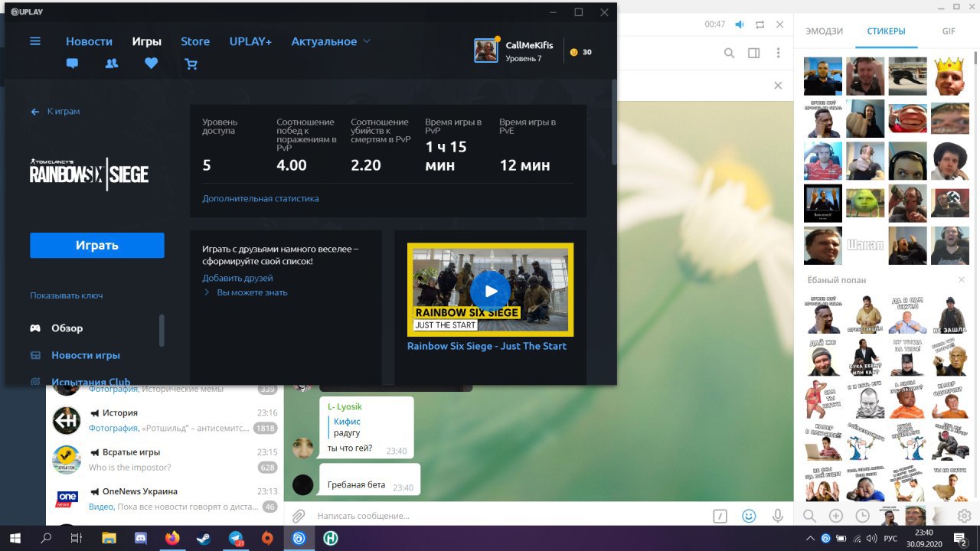The height and width of the screenshot is (551, 980).
Task: Click the Добавить друзей link
Action: (237, 278)
